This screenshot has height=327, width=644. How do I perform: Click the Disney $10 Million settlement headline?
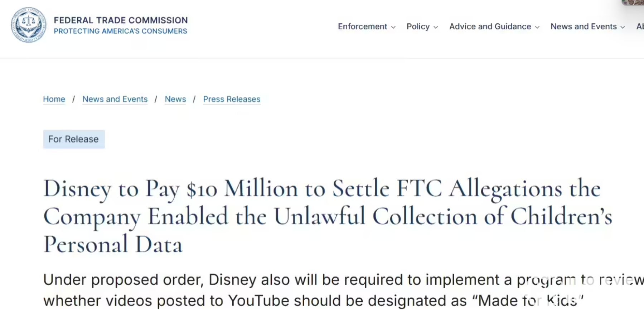[322, 216]
